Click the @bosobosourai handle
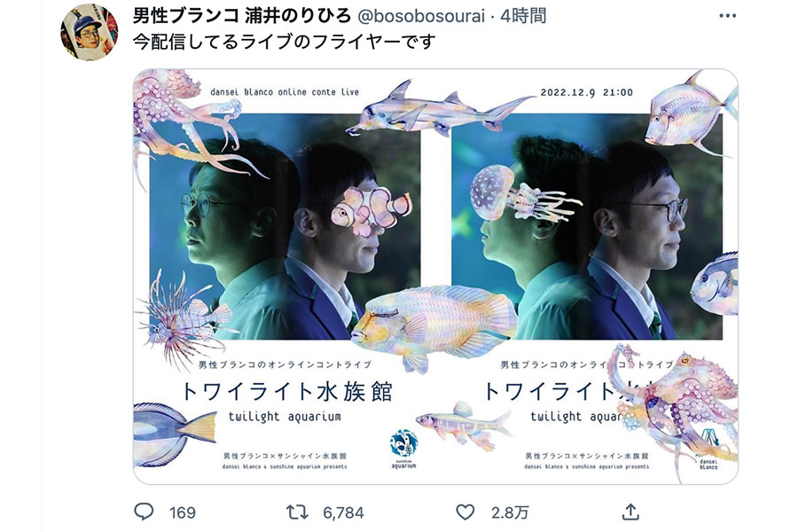798x532 pixels. (421, 16)
